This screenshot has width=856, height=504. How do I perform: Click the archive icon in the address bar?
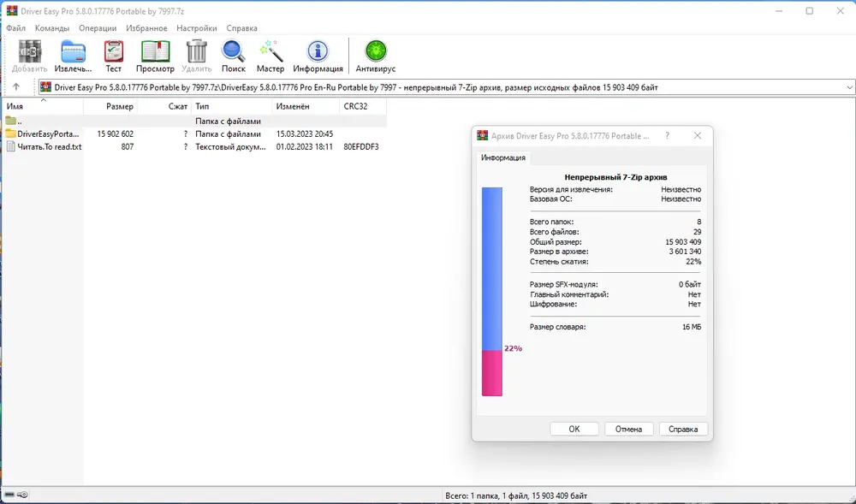point(46,87)
